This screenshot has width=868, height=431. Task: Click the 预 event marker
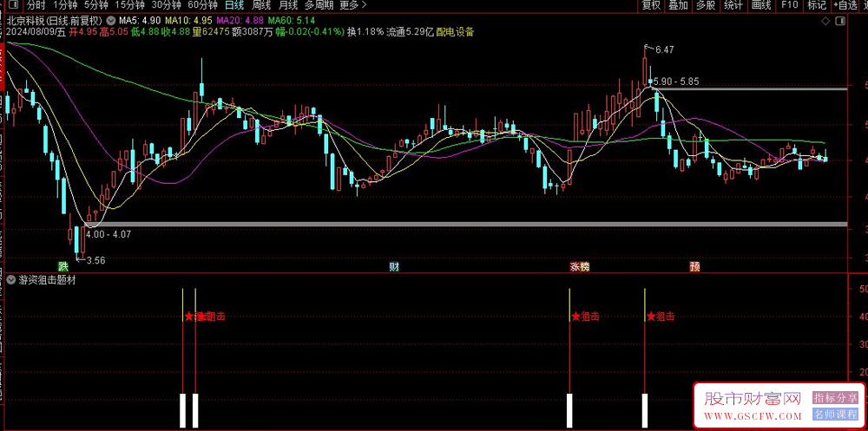[x=694, y=267]
